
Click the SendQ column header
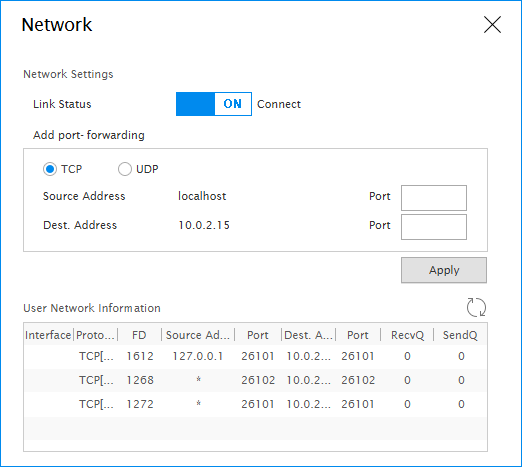pos(460,335)
